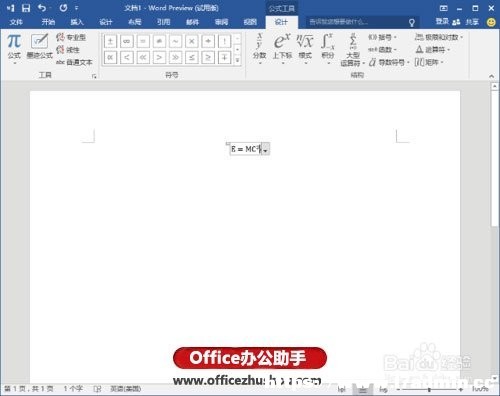Open the Large Operator (大型运算符) dropdown

(x=353, y=50)
